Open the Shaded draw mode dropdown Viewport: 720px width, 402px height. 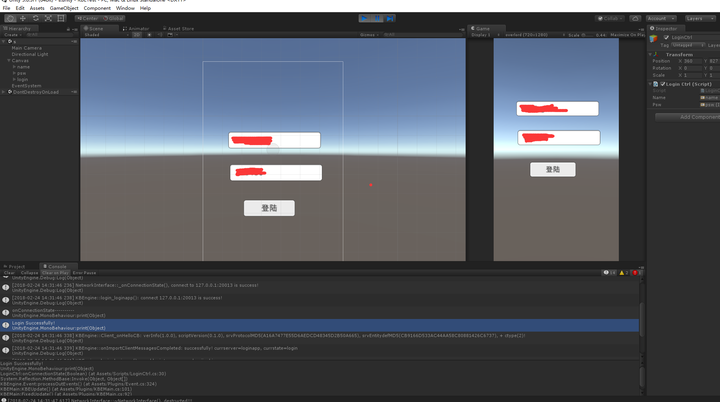106,35
